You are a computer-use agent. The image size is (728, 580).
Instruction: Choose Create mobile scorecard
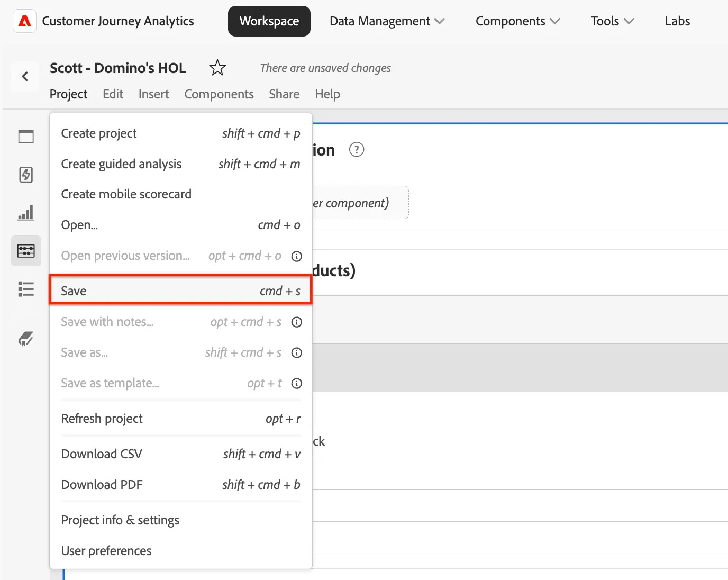(181, 194)
